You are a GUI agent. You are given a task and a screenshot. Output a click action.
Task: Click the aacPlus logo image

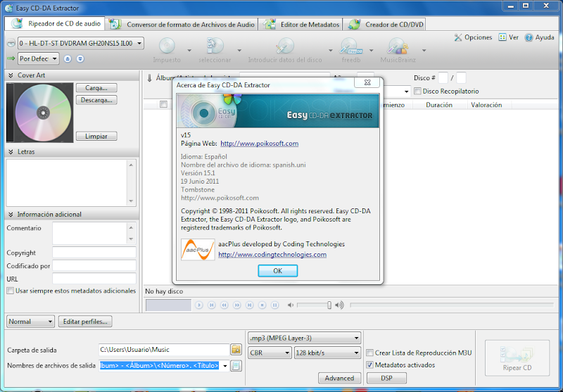coord(198,250)
